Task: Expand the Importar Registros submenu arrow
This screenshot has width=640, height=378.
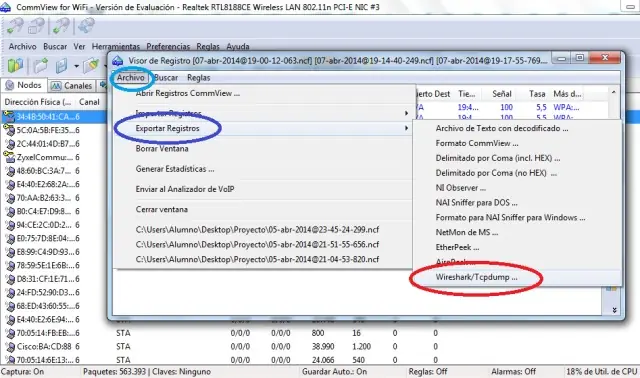Action: pyautogui.click(x=406, y=113)
